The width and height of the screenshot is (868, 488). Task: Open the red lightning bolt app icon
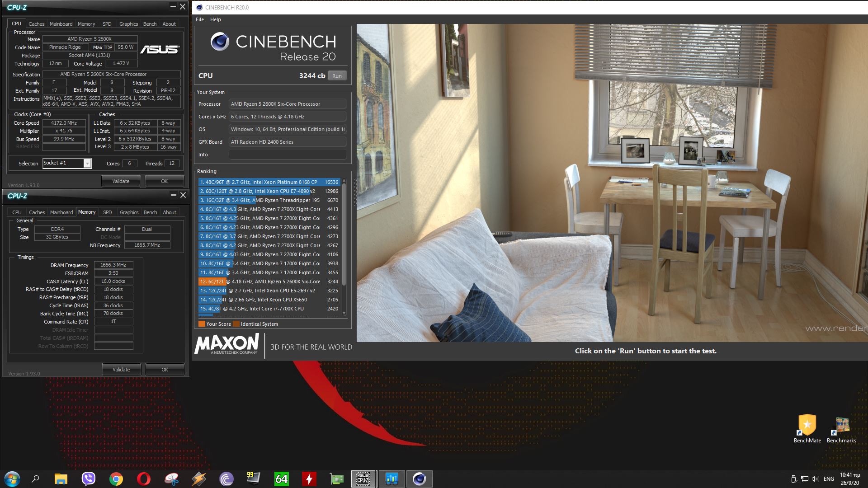(309, 479)
